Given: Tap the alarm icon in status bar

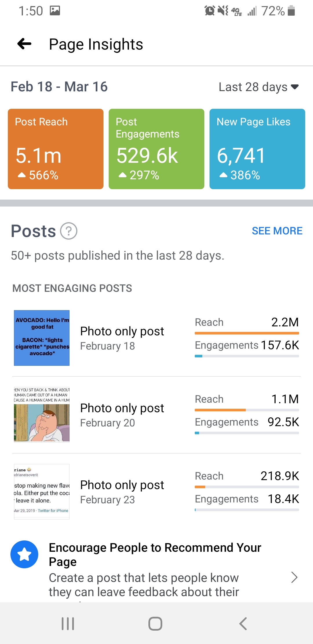Looking at the screenshot, I should pyautogui.click(x=210, y=11).
